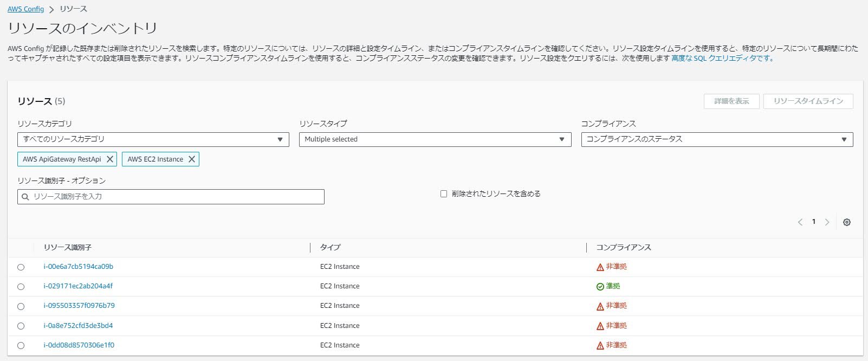Screen dimensions: 868x361
Task: Click the search magnifier icon in identifier field
Action: (x=25, y=197)
